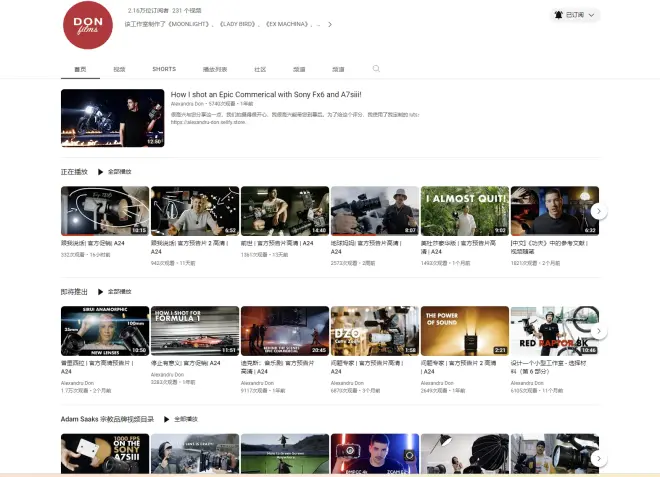660x477 pixels.
Task: Open the THE POWER OF SOUND thumbnail
Action: (464, 330)
